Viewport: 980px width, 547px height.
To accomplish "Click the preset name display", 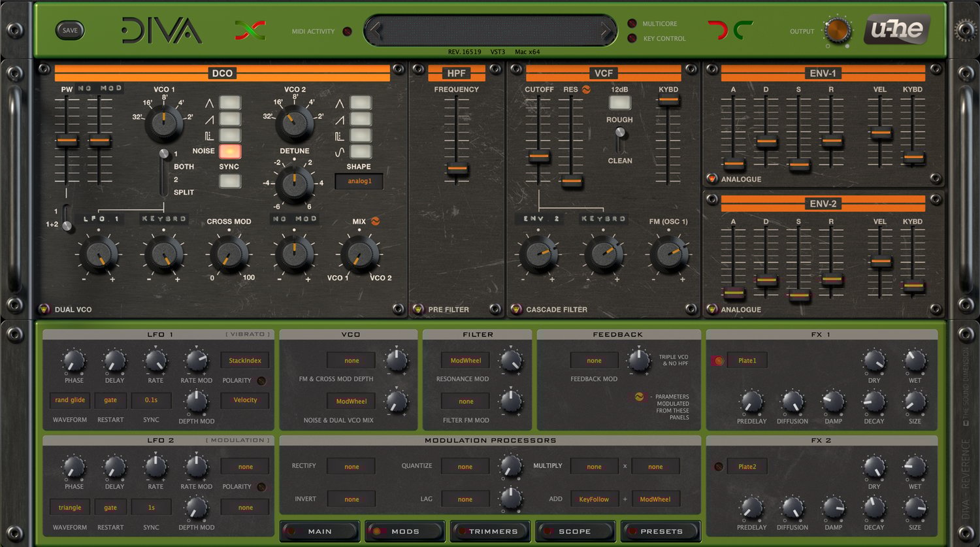I will (x=491, y=31).
